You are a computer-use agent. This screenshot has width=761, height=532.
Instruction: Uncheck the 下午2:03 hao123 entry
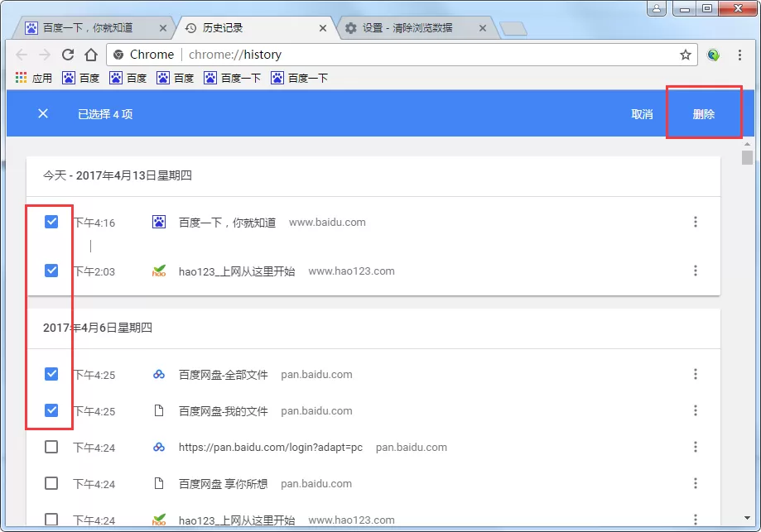51,271
